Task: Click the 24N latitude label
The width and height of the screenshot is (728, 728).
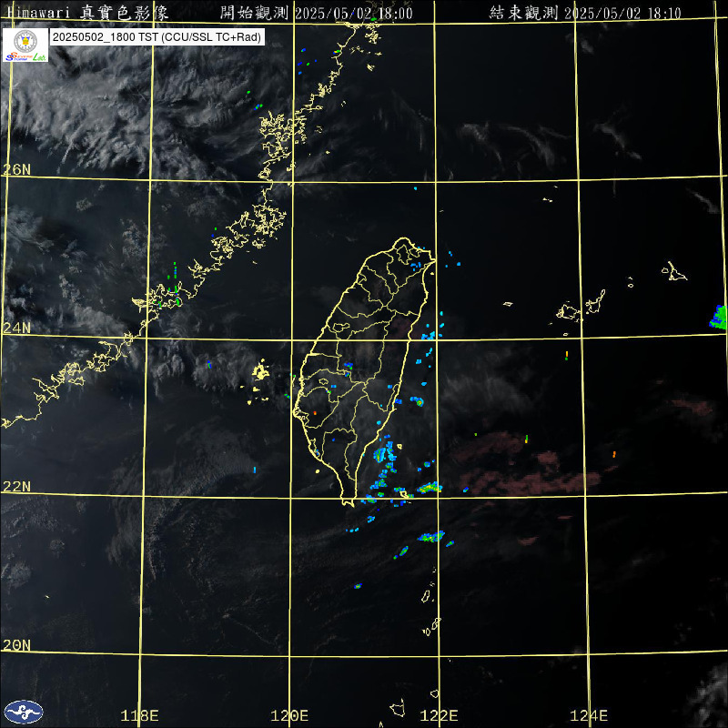Action: tap(16, 328)
